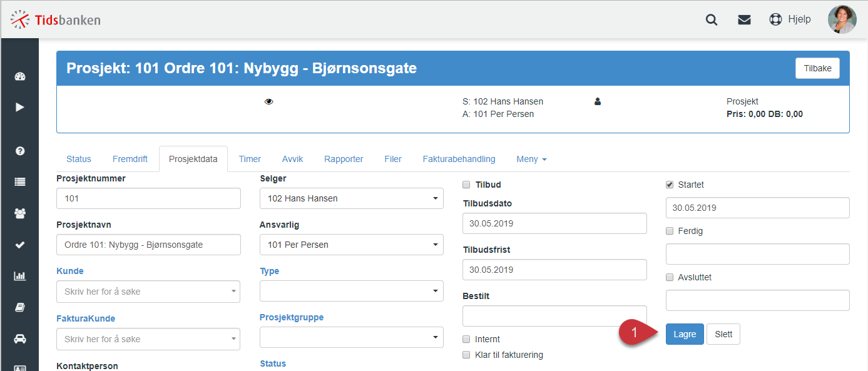Open the Fakturabehandling tab
Viewport: 868px width, 371px height.
coord(459,159)
